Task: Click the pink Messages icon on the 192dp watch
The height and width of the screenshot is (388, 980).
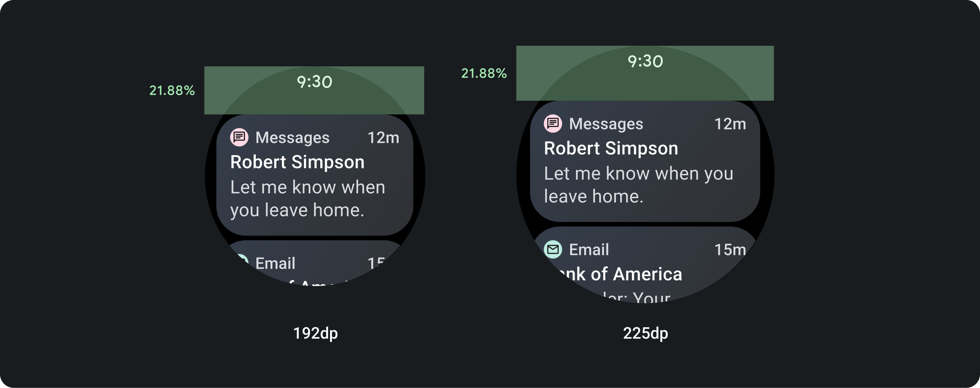Action: point(239,137)
